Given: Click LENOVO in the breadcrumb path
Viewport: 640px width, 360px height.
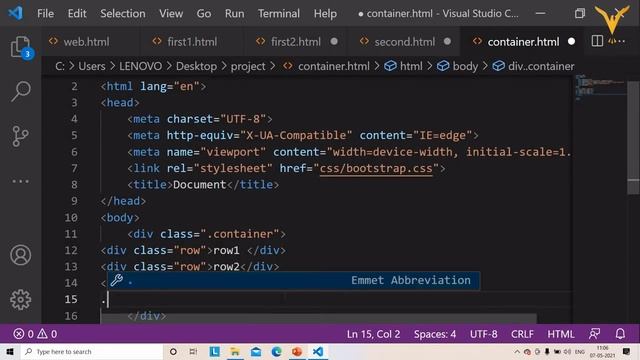Looking at the screenshot, I should tap(140, 66).
